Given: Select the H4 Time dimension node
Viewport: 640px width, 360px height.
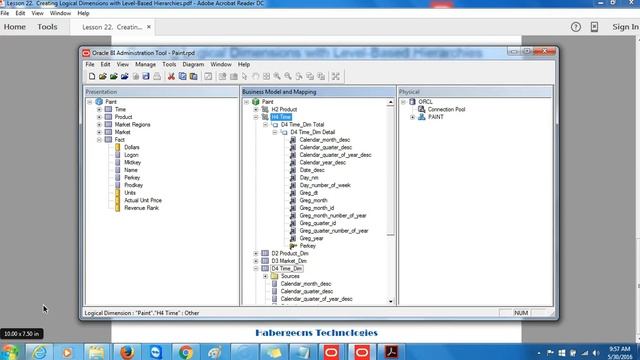Looking at the screenshot, I should [281, 117].
